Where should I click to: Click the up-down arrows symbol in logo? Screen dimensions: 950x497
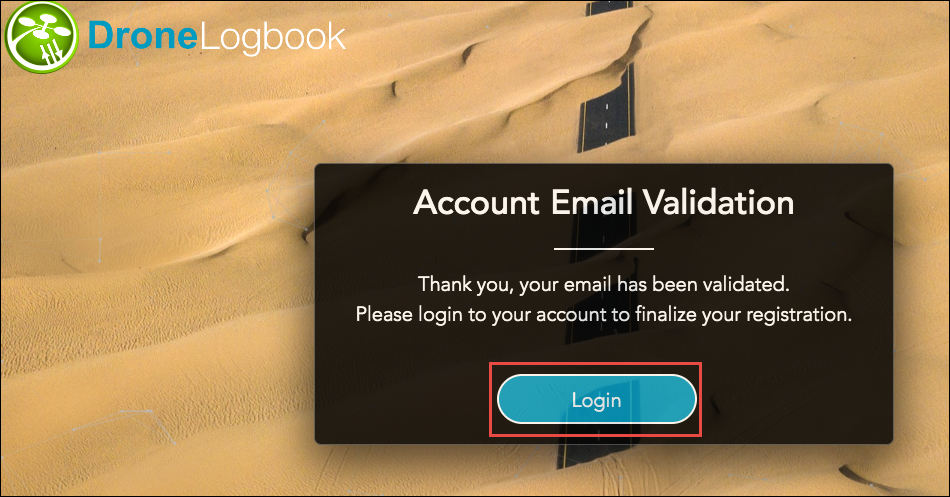click(51, 53)
